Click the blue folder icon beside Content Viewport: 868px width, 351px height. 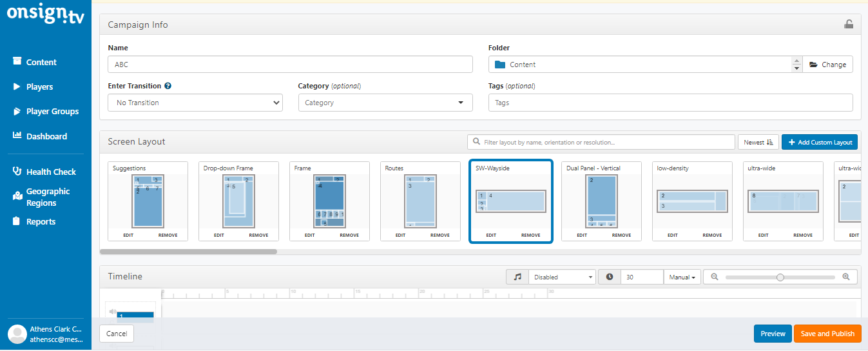click(x=500, y=65)
